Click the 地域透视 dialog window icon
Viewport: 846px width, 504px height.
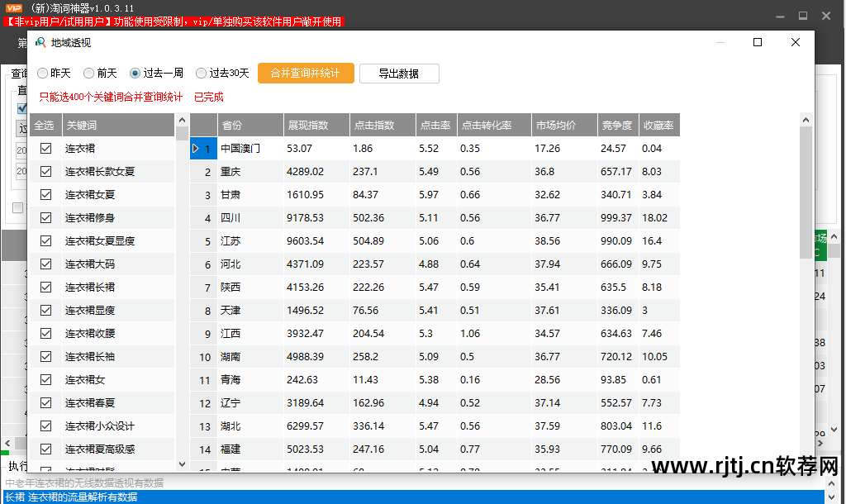pyautogui.click(x=40, y=42)
